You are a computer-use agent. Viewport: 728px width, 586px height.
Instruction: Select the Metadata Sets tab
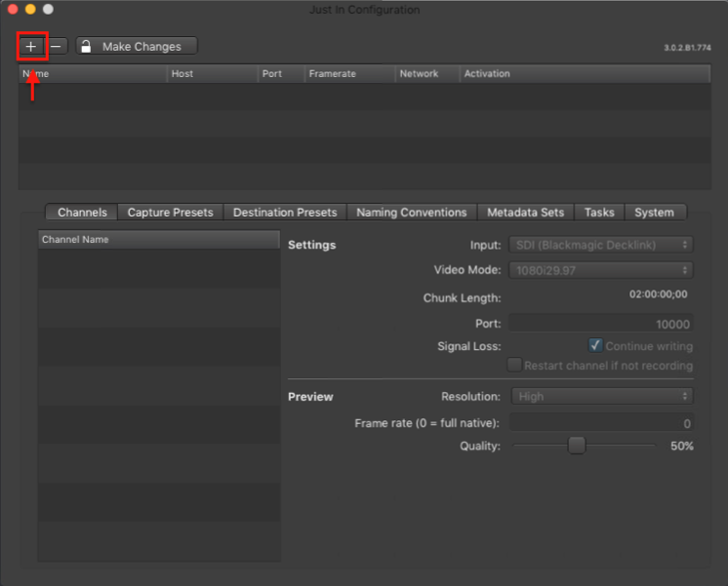pyautogui.click(x=526, y=213)
